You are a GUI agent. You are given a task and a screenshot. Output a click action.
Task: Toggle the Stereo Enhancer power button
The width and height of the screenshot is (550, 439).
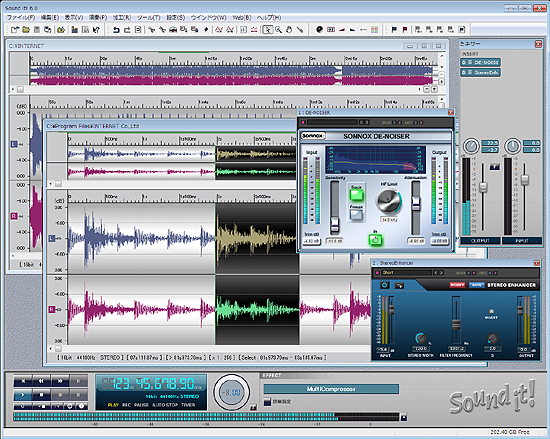point(384,285)
